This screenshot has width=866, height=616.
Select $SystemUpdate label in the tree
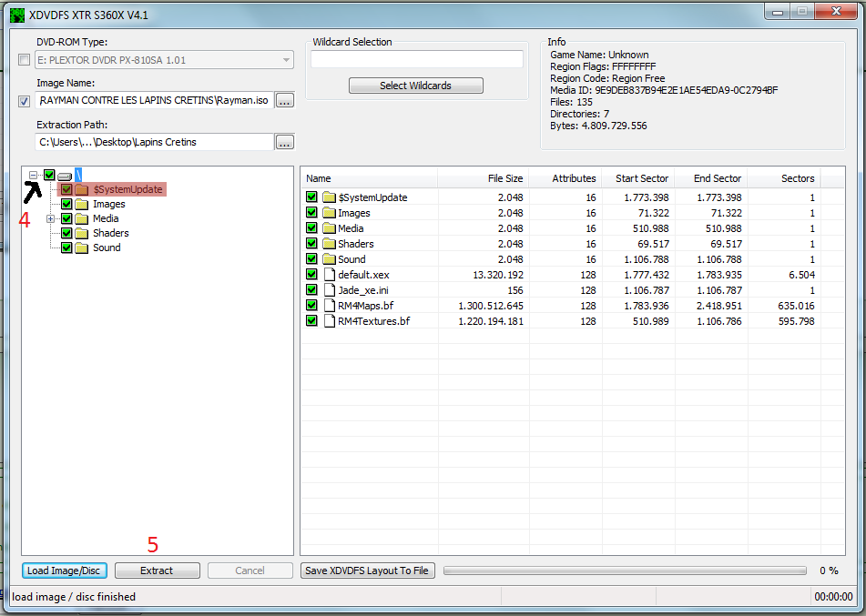pyautogui.click(x=128, y=189)
